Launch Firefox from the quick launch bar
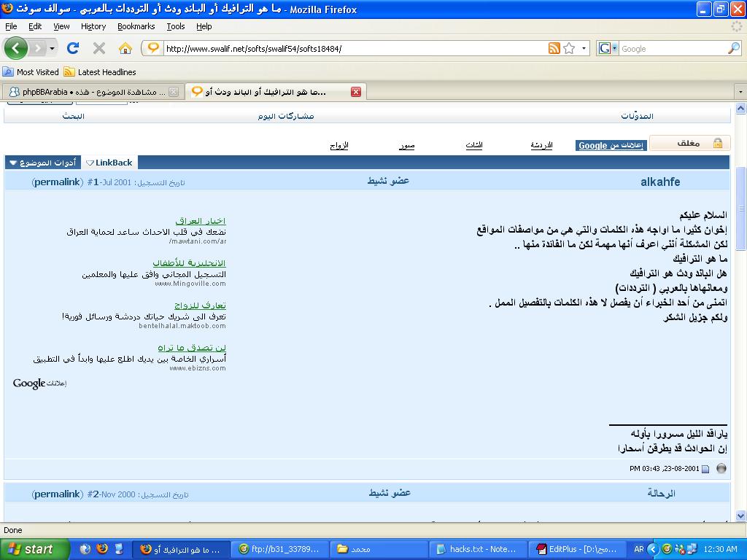Screen dimensions: 747x560 point(102,549)
